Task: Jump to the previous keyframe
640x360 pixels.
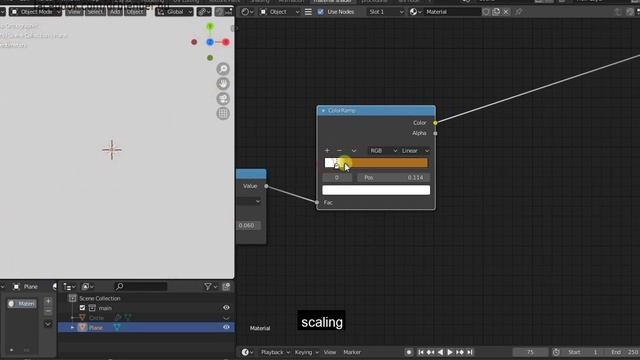Action: [430, 352]
